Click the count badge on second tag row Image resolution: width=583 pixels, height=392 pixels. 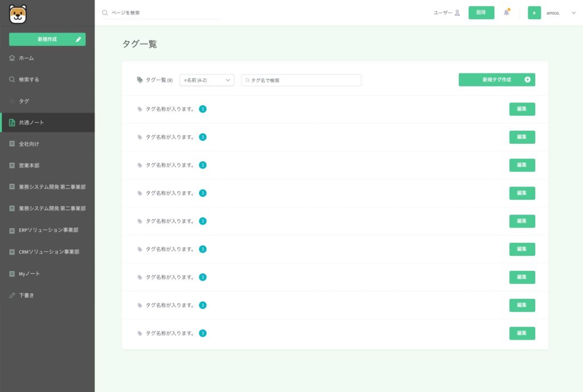pos(203,137)
